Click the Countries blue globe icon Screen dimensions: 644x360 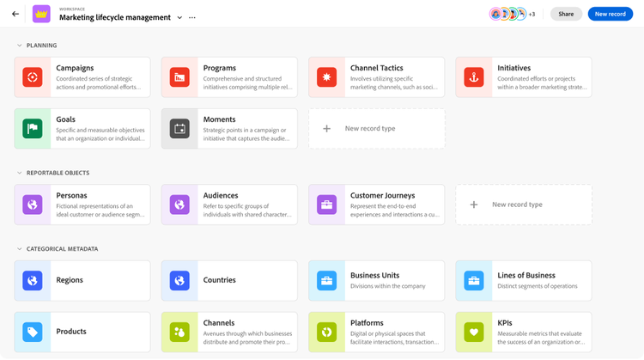pos(179,281)
